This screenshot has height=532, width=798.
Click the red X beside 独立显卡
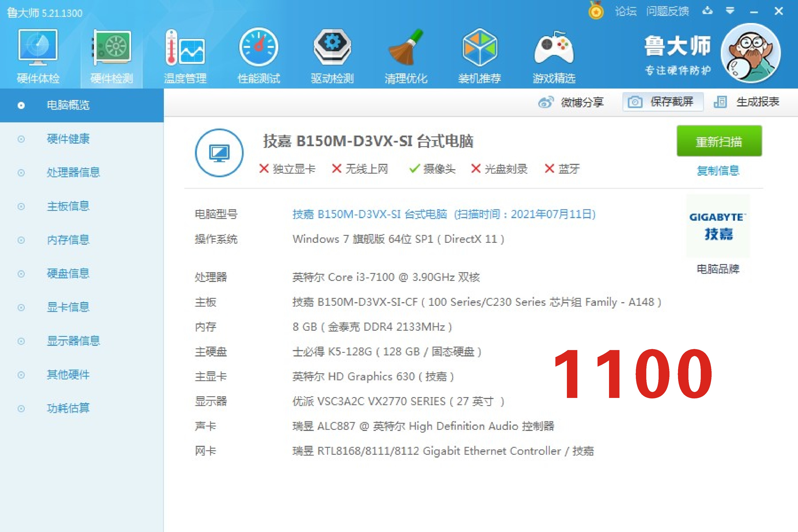[264, 169]
